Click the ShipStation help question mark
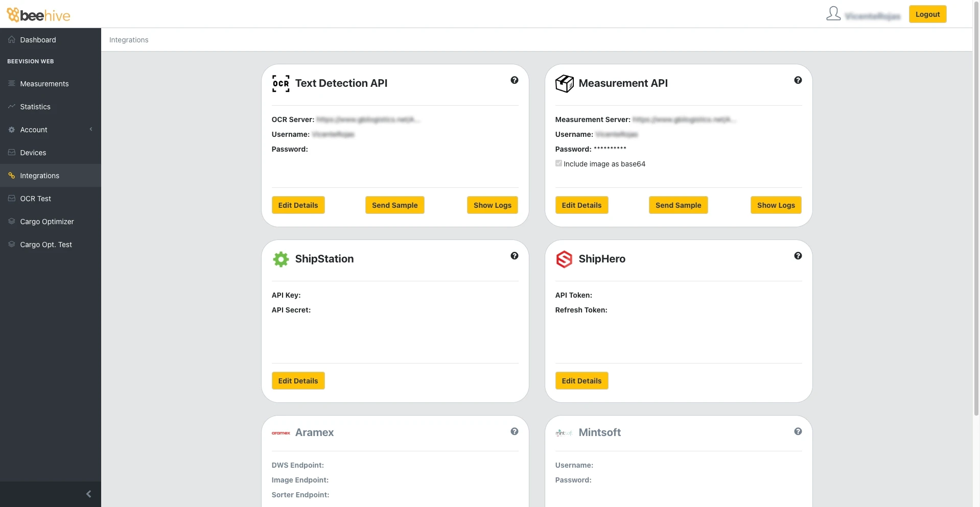 pos(514,256)
